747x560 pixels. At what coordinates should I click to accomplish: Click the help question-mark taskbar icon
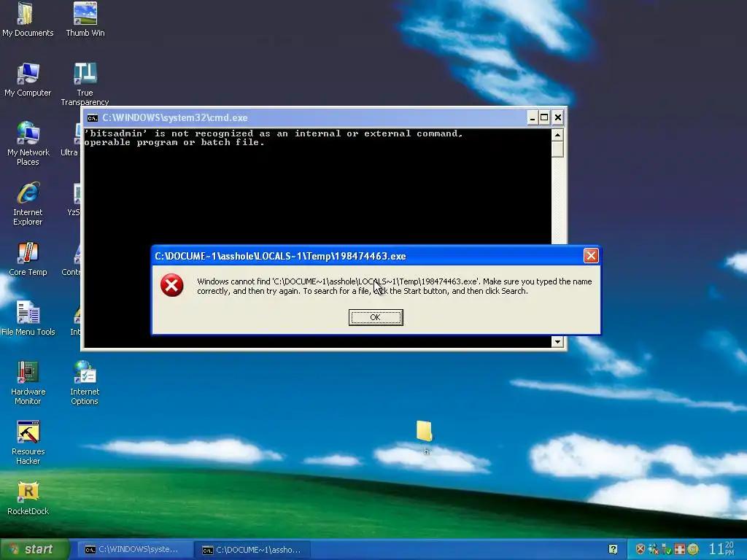coord(613,550)
